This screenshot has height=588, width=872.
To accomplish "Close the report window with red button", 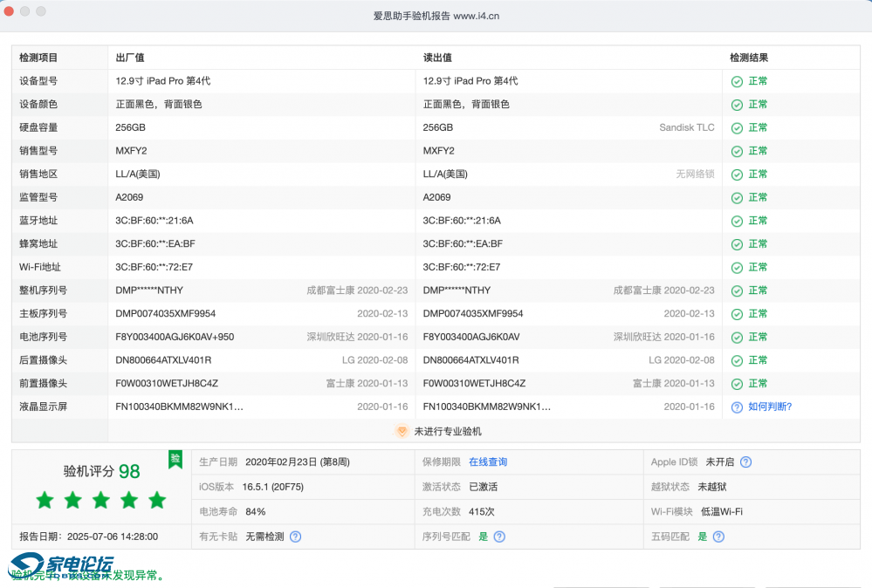I will [x=9, y=11].
